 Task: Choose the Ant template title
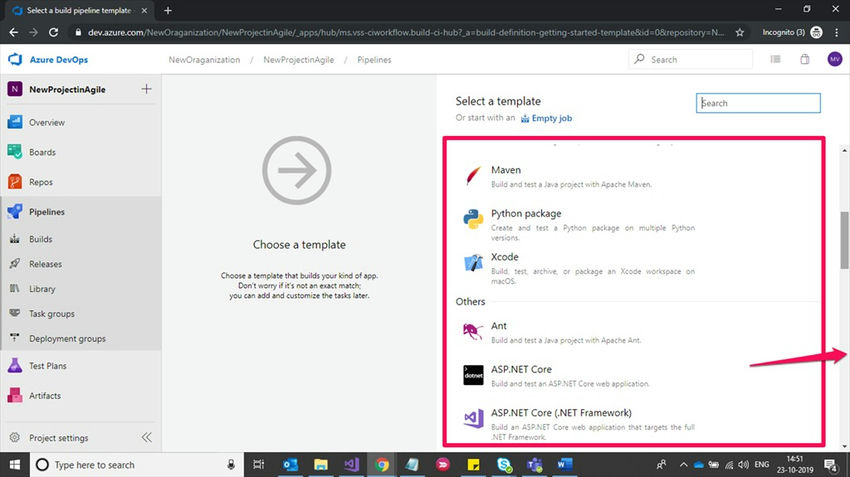(x=499, y=326)
